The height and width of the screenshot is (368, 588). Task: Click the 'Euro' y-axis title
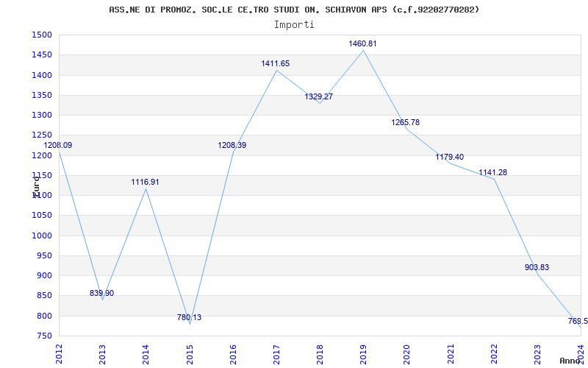click(36, 186)
